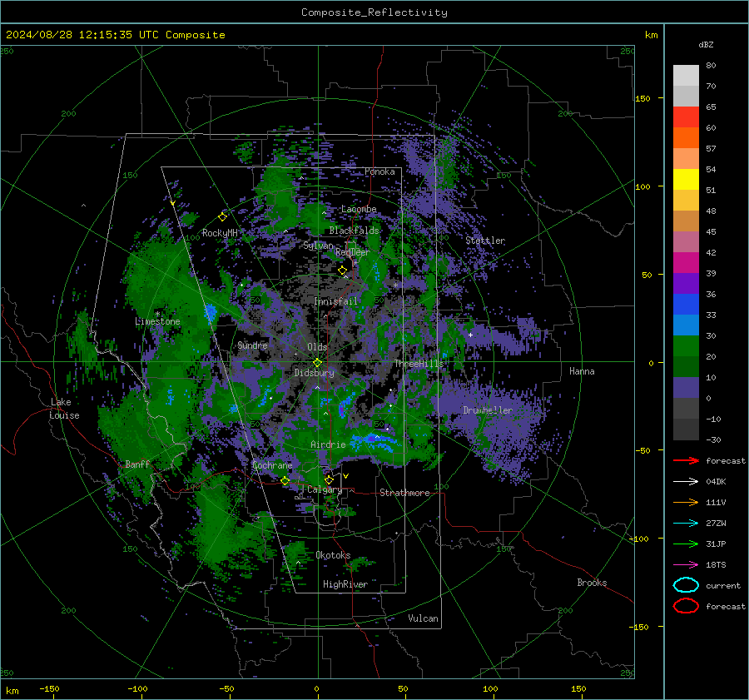Click the Lacombe city label
This screenshot has height=700, width=749.
tap(359, 209)
